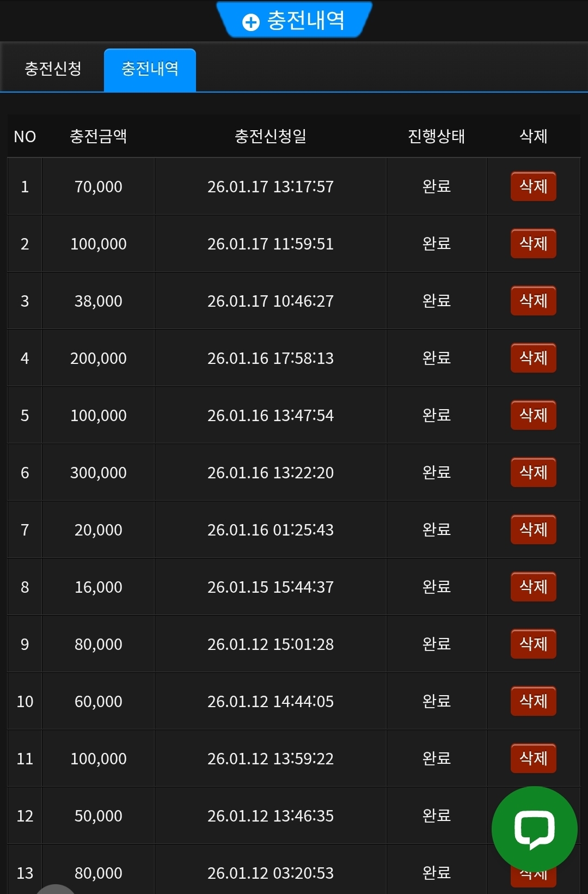Delete the 200,000 charge entry
Image resolution: width=588 pixels, height=894 pixels.
pos(533,358)
